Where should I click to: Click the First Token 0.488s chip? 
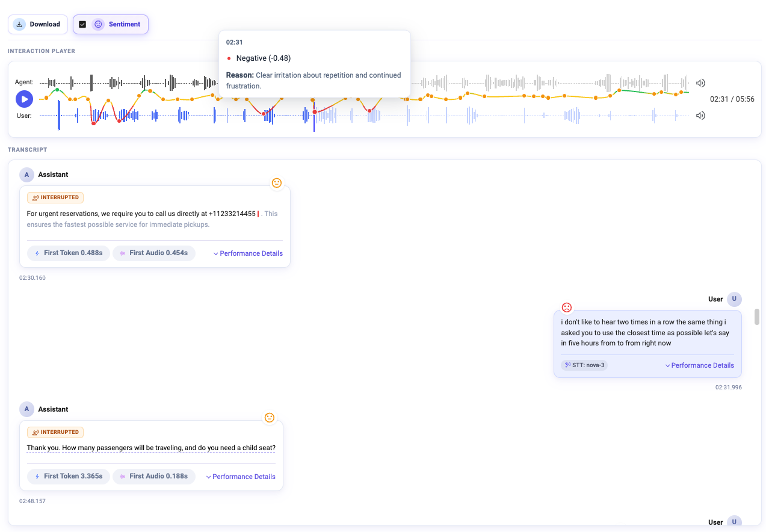point(69,253)
